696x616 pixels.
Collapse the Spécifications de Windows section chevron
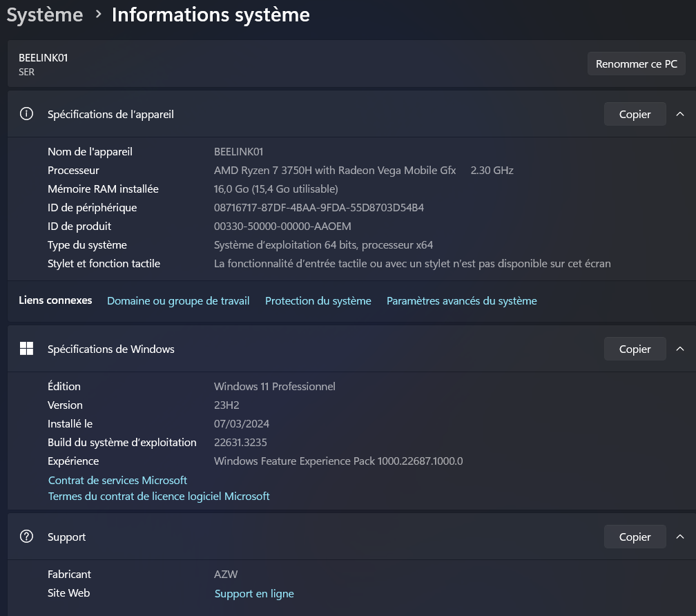(679, 349)
